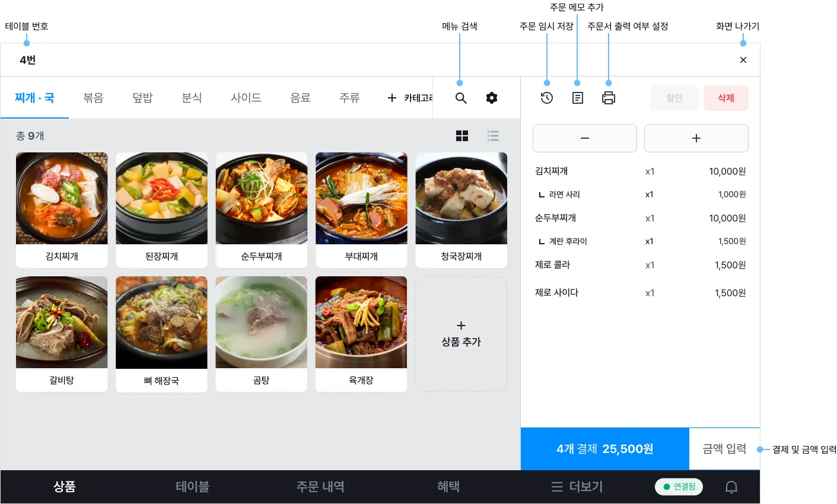Close the table 4 order screen
The width and height of the screenshot is (837, 504).
point(743,60)
